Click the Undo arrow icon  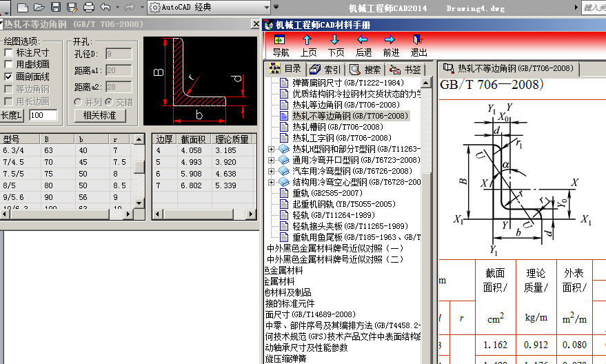105,8
